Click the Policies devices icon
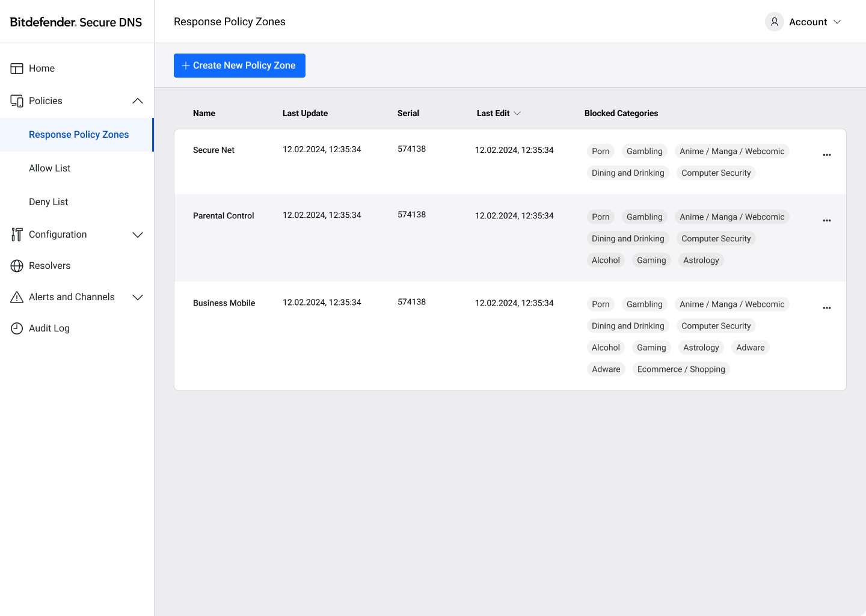This screenshot has width=866, height=616. pos(17,101)
